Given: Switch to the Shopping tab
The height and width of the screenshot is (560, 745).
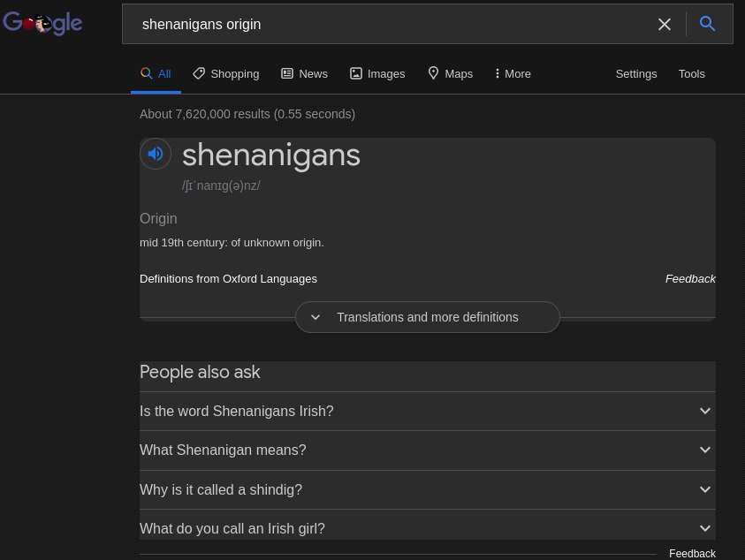Looking at the screenshot, I should [x=226, y=73].
